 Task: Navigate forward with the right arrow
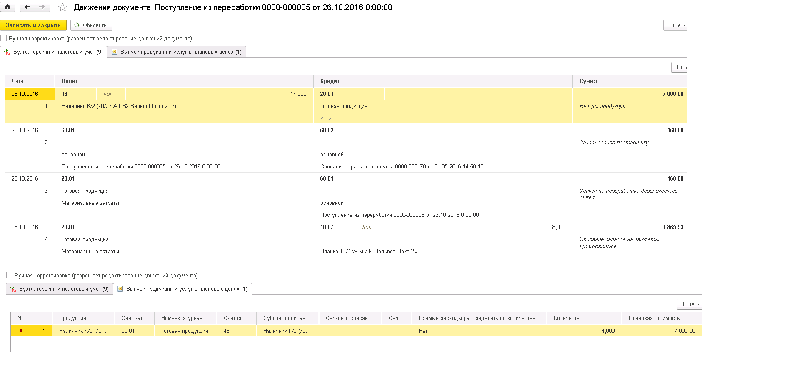click(x=41, y=8)
